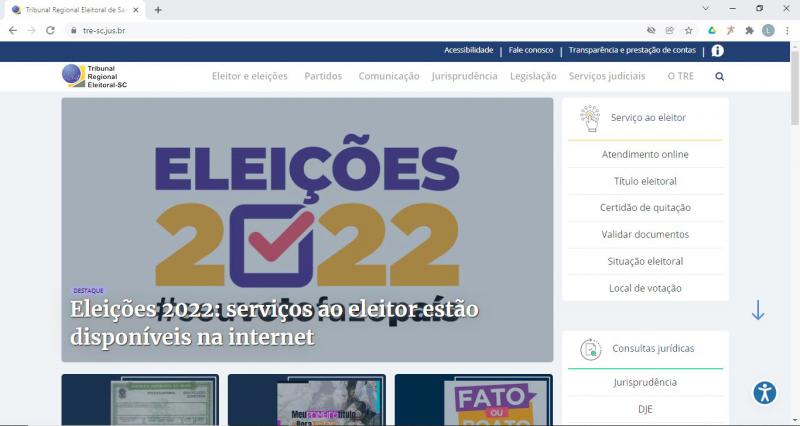Viewport: 800px width, 426px height.
Task: Expand the tab search chevron
Action: pos(705,9)
